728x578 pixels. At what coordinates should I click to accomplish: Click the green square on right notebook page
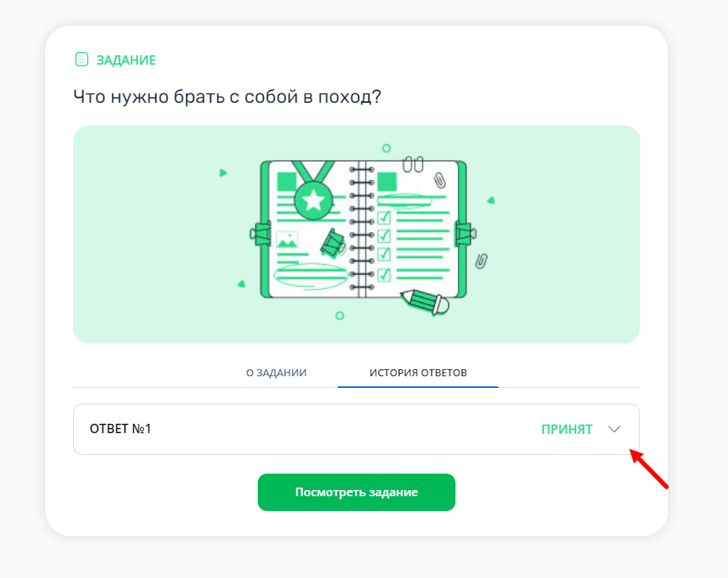tap(387, 182)
